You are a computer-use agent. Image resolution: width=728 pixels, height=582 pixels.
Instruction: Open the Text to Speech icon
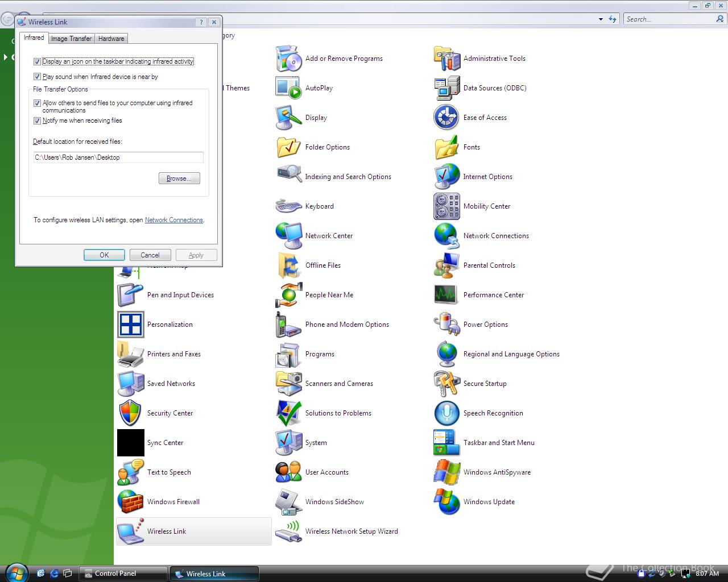pyautogui.click(x=130, y=472)
